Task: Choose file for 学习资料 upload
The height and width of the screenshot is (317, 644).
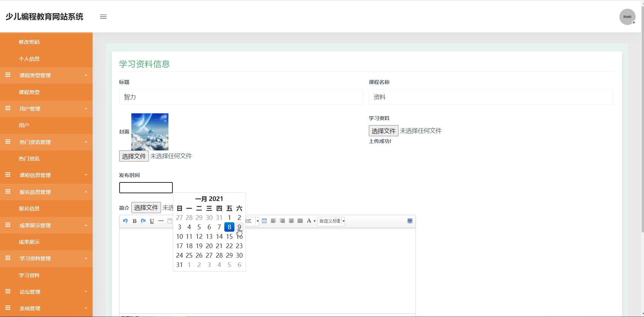Action: (x=383, y=131)
